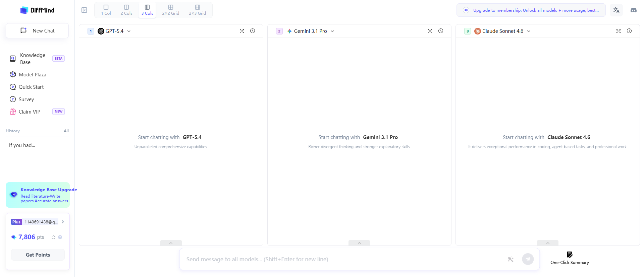Click panel number 3 badge

tap(468, 31)
